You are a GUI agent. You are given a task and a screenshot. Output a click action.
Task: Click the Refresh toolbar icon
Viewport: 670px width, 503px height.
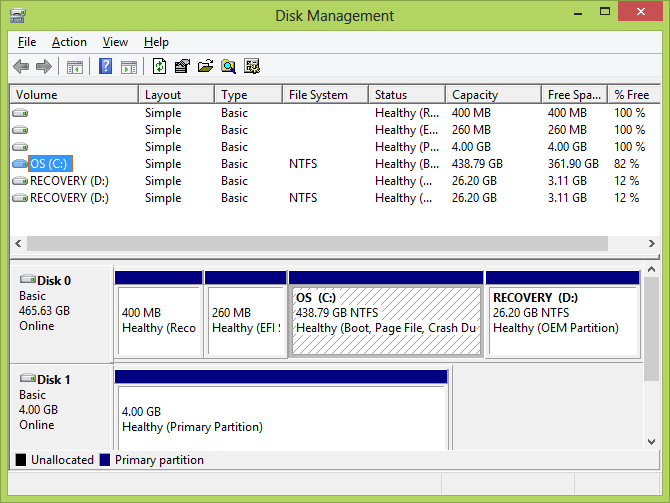(x=160, y=67)
